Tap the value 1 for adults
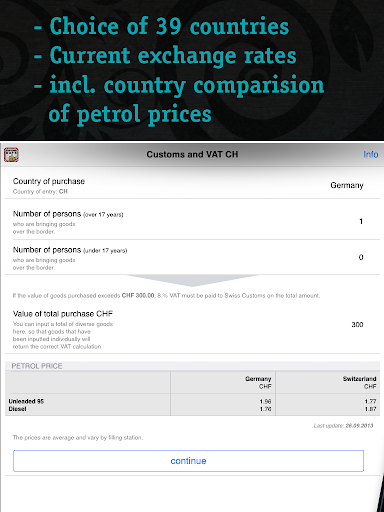Screen dimensions: 384x512 point(361,221)
